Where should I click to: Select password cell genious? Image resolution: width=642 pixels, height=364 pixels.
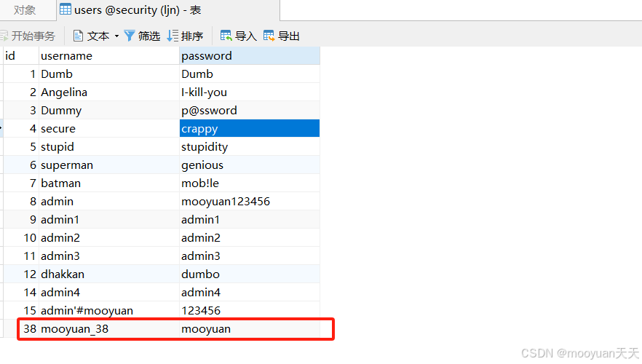(250, 165)
